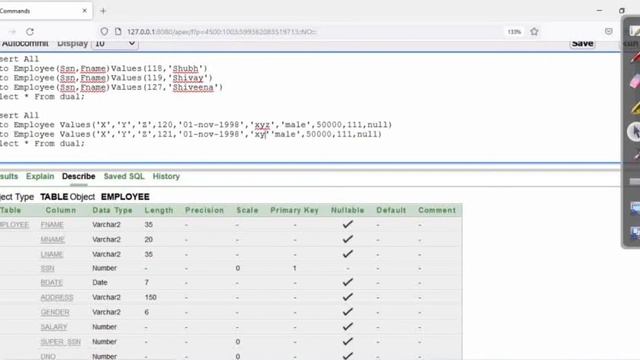
Task: Open the ADDRESS column link
Action: pyautogui.click(x=57, y=298)
